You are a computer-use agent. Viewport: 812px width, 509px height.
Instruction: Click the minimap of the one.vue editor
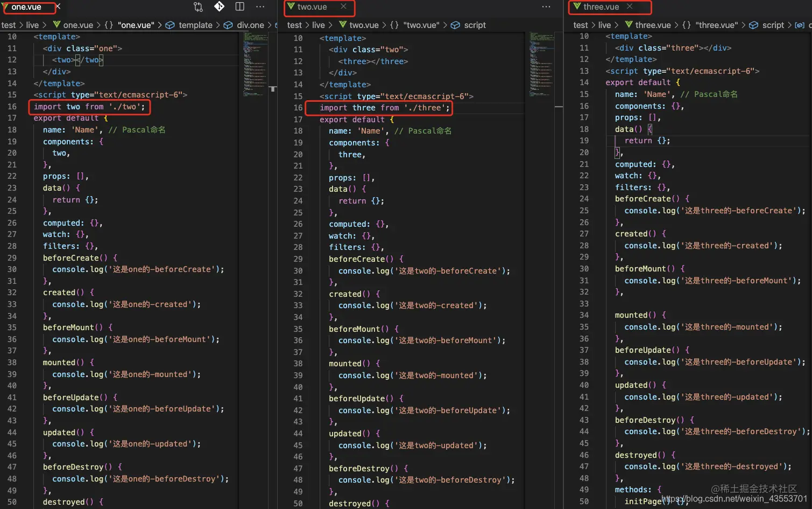click(256, 65)
